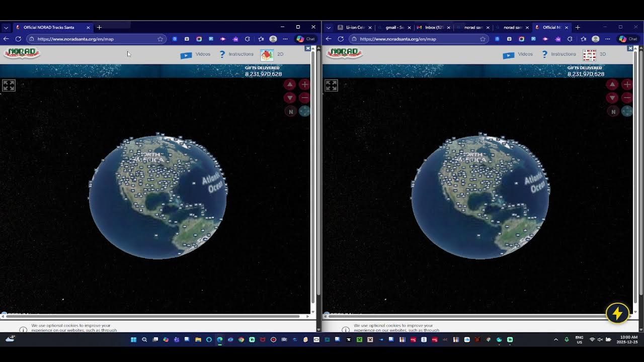
Task: Tilt down arrow on right window map
Action: pyautogui.click(x=612, y=98)
